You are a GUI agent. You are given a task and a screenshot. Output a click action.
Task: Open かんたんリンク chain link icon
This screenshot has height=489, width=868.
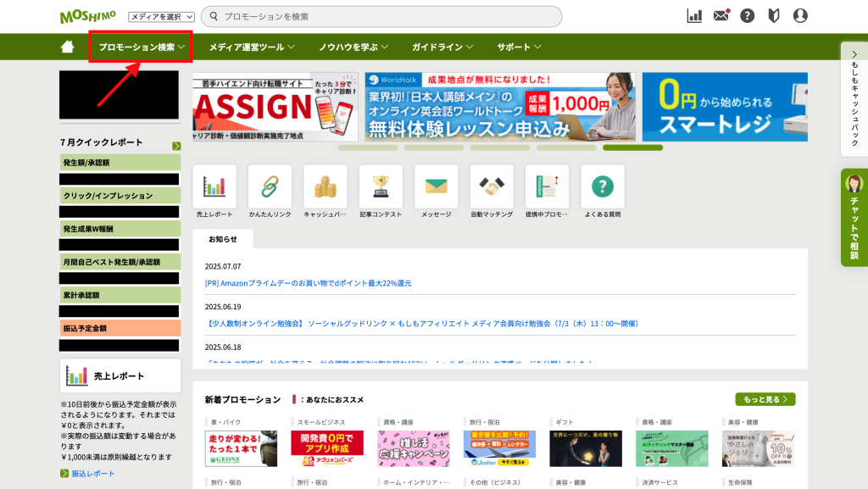(270, 186)
